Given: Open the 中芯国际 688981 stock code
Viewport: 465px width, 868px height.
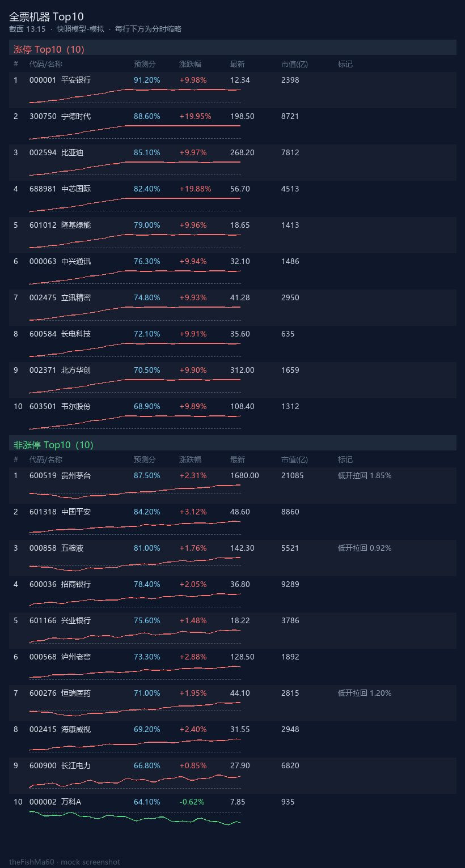Looking at the screenshot, I should (x=43, y=189).
